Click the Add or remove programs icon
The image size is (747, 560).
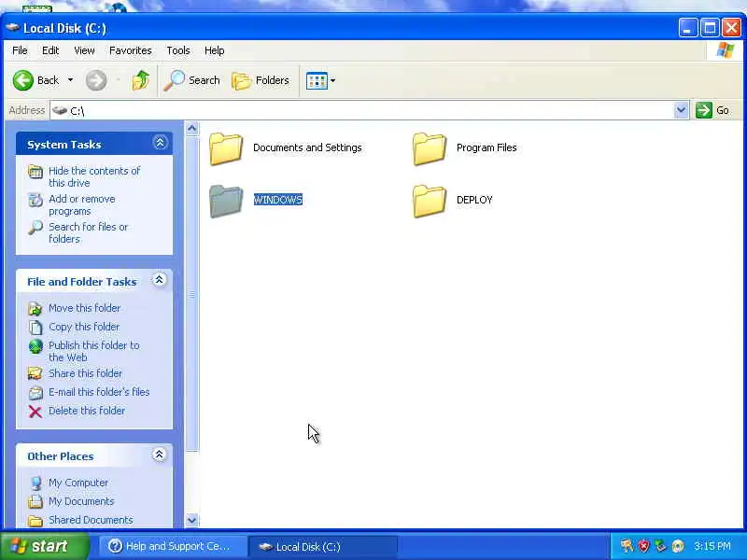click(35, 200)
